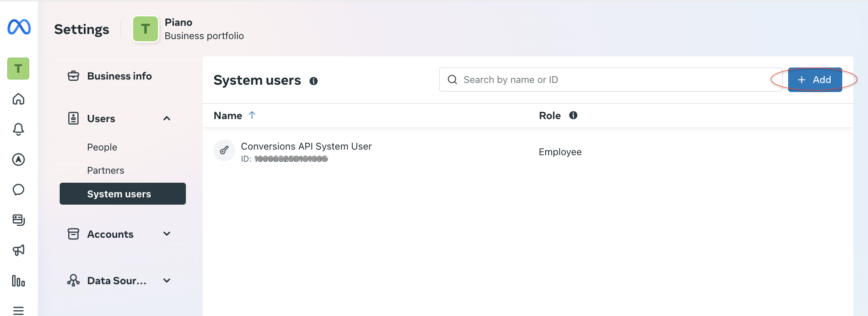
Task: Sort by the Name column header
Action: (x=228, y=116)
